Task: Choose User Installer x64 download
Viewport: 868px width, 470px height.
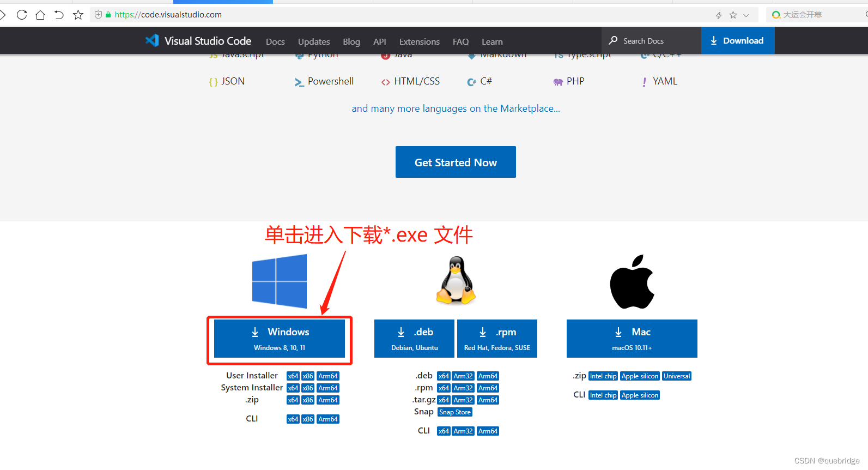Action: 293,376
